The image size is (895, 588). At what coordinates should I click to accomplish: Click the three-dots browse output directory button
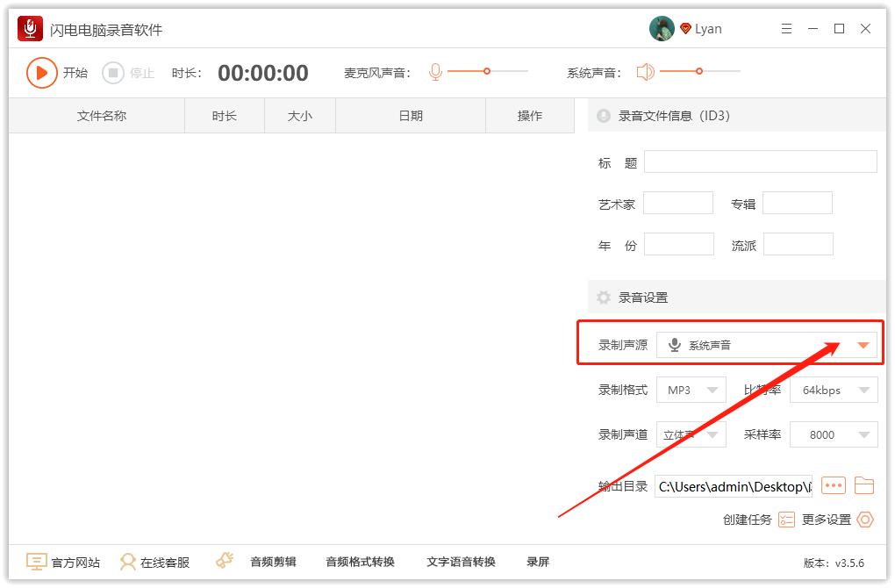point(833,485)
